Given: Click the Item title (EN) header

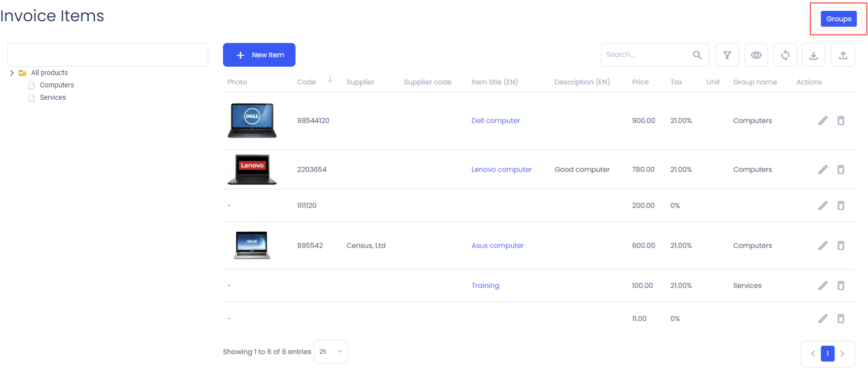Looking at the screenshot, I should (x=494, y=82).
